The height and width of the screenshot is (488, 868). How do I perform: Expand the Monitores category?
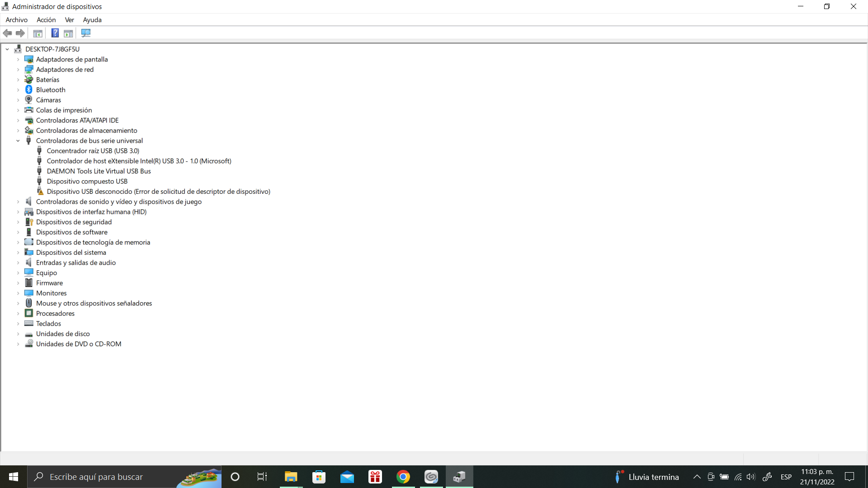(18, 293)
